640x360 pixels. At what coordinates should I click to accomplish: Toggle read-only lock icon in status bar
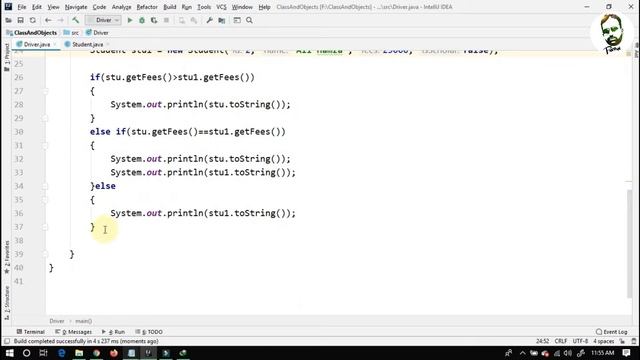pyautogui.click(x=622, y=341)
